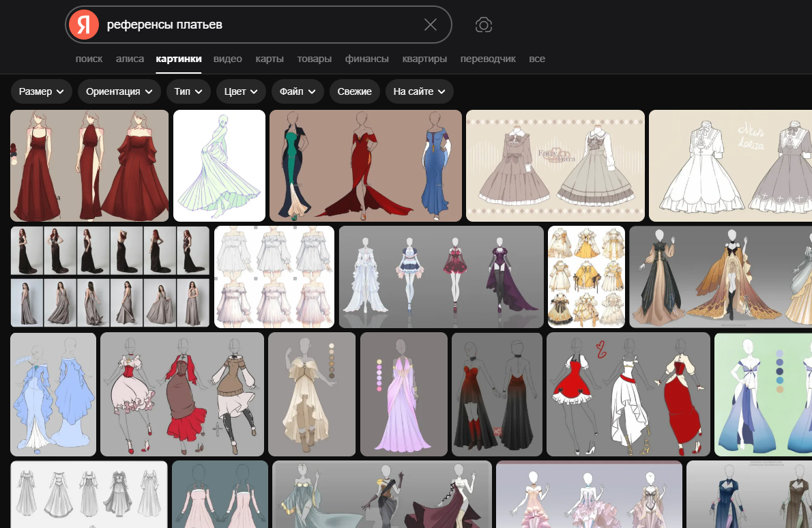The image size is (812, 528).
Task: Expand the "Размер" filter dropdown
Action: 42,91
